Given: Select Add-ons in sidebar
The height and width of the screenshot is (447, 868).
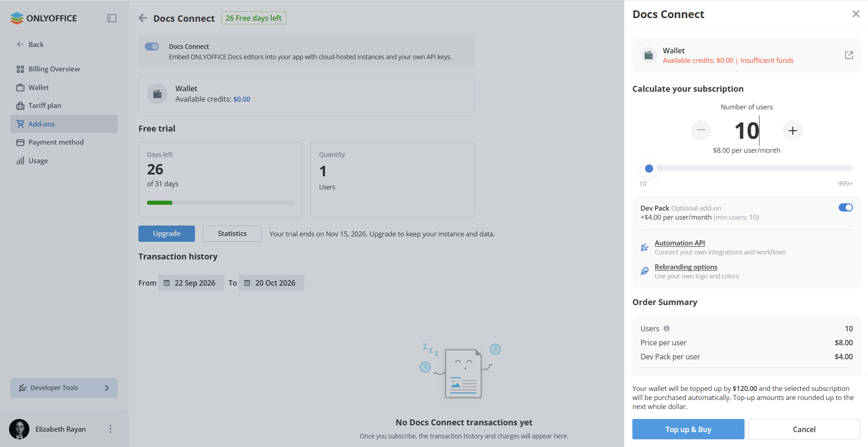Looking at the screenshot, I should (64, 124).
